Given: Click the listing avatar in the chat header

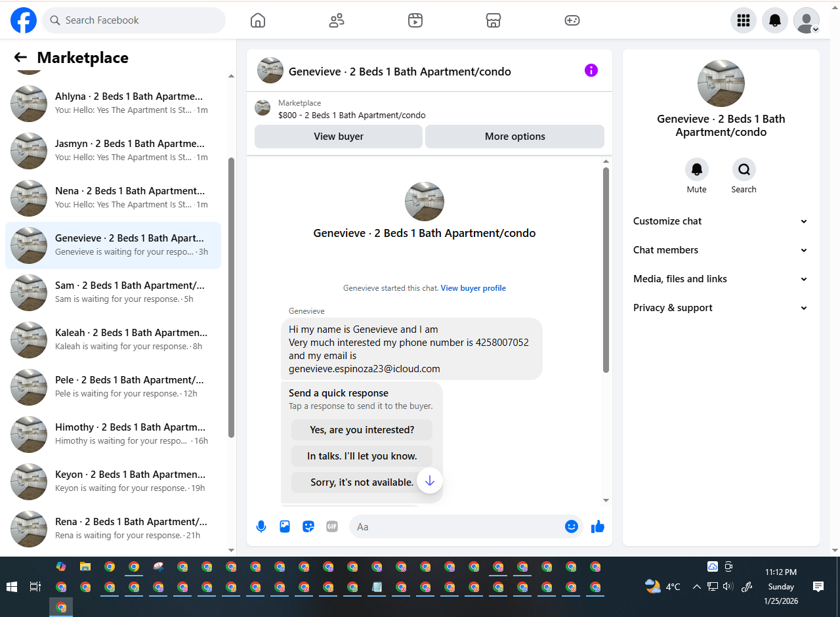Looking at the screenshot, I should pyautogui.click(x=270, y=70).
